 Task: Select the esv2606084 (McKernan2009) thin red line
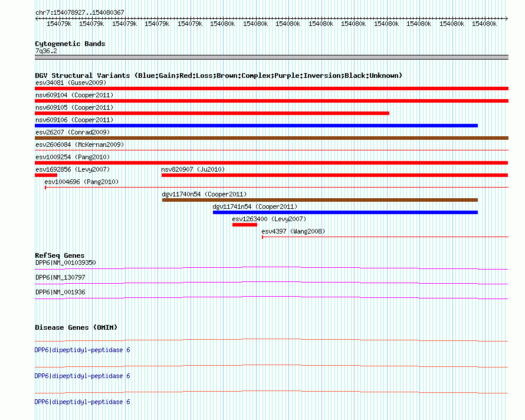271,150
